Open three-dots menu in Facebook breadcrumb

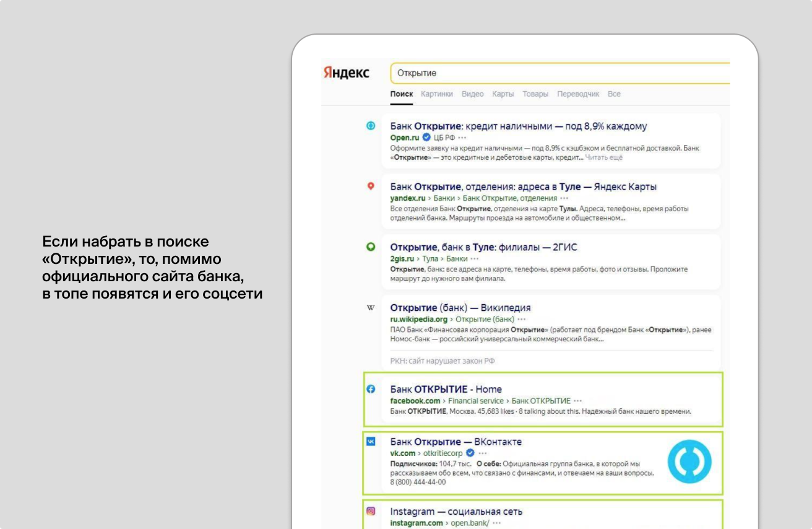[x=578, y=401]
